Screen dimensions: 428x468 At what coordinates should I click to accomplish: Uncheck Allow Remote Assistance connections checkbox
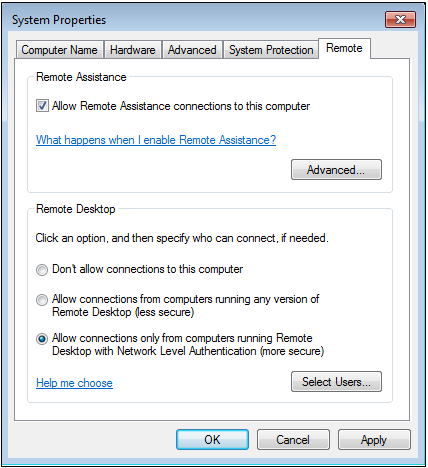pos(42,106)
